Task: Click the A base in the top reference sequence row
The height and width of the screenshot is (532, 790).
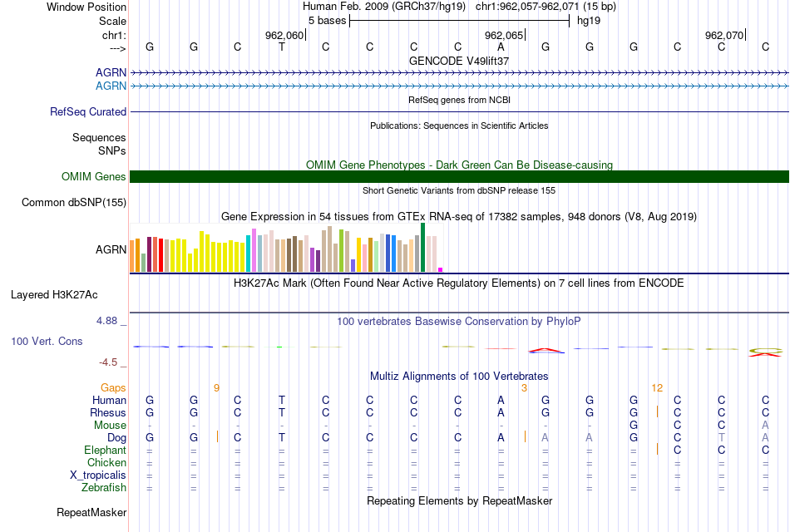Action: point(501,47)
